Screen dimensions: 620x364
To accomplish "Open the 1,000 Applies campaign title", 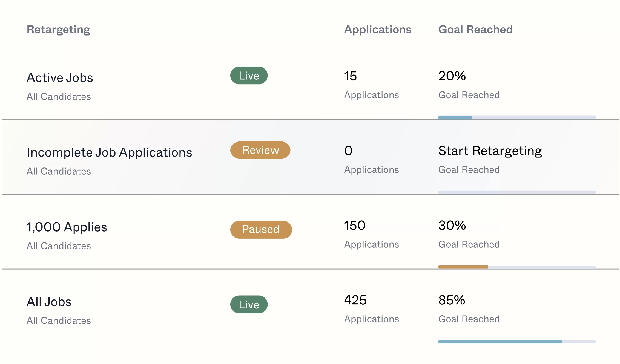I will [x=67, y=227].
